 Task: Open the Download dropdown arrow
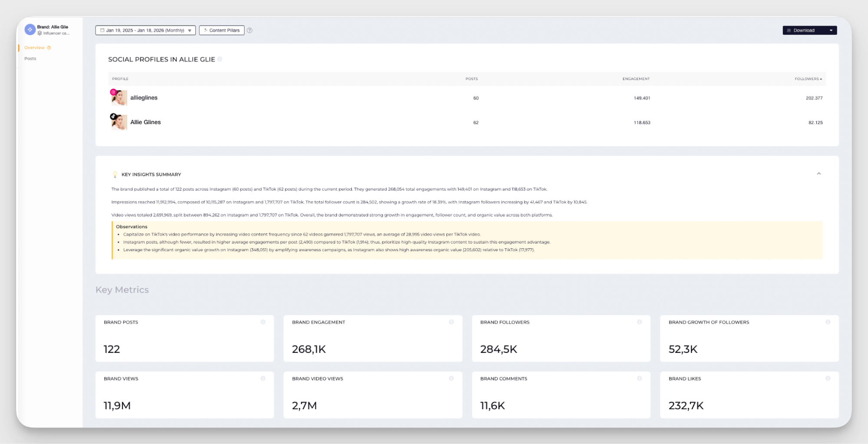(x=831, y=30)
